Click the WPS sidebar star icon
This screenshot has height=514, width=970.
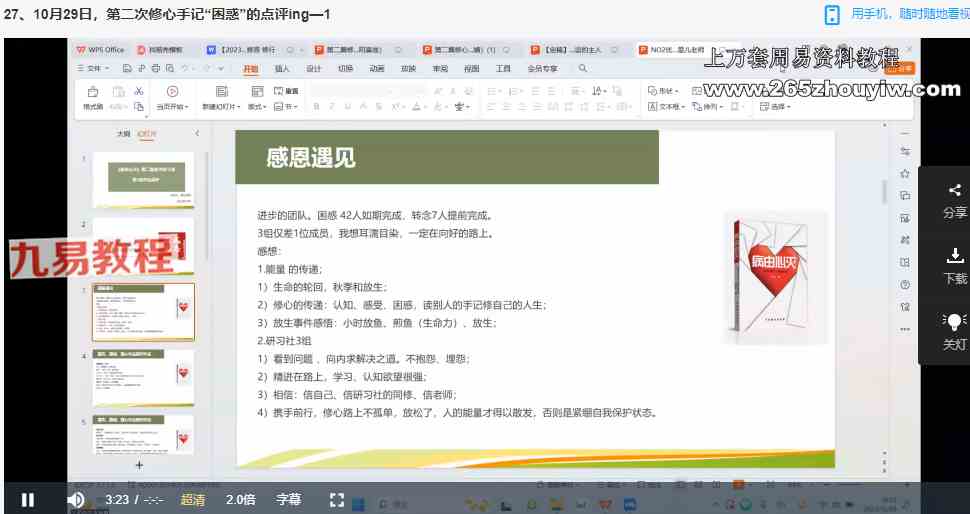(904, 173)
